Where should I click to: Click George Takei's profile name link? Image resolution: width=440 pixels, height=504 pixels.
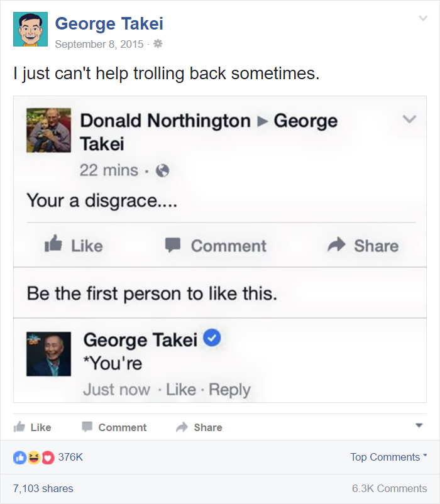tap(109, 24)
